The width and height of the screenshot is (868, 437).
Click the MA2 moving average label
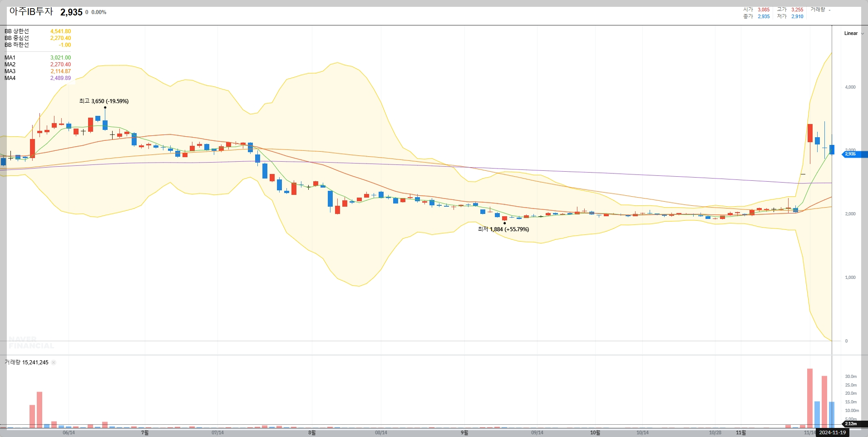[x=10, y=65]
